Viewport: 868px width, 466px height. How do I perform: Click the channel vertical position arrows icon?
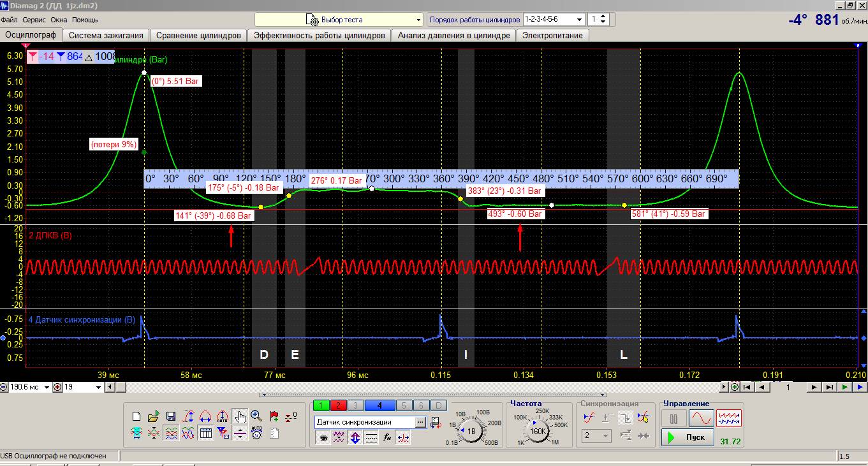[355, 438]
